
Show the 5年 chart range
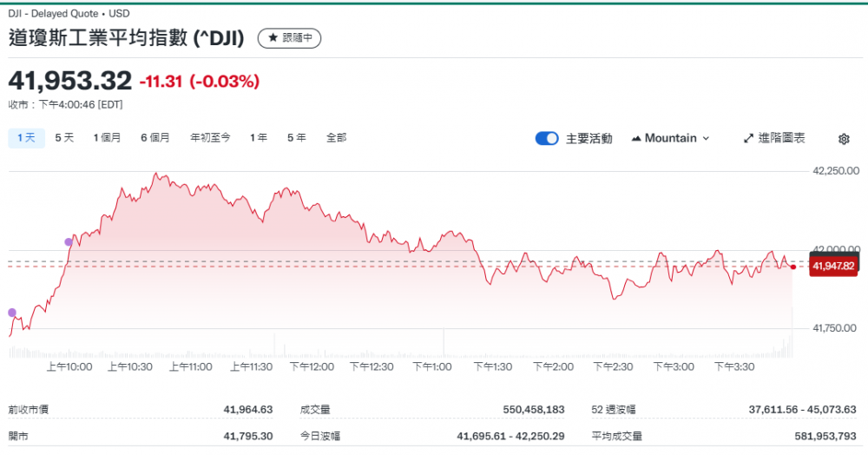[x=296, y=137]
